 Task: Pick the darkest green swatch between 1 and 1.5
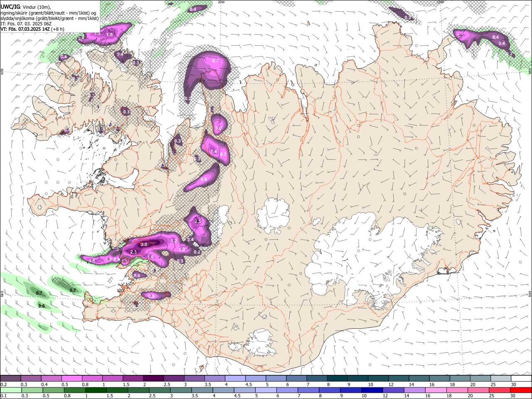96,390
